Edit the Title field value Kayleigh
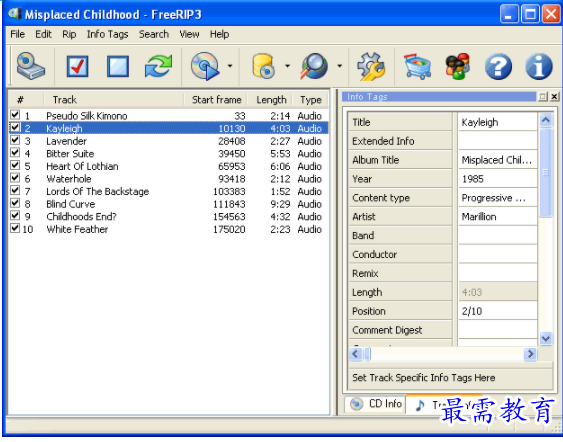 pos(498,122)
